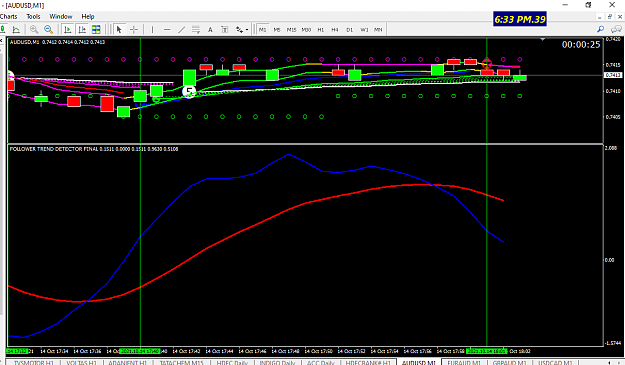Switch to H4 timeframe

tap(335, 29)
